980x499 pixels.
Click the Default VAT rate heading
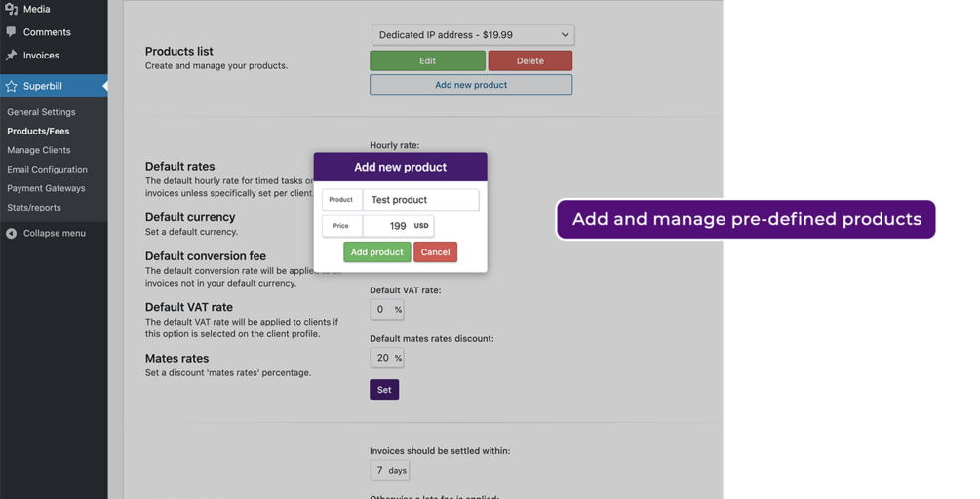[x=189, y=307]
